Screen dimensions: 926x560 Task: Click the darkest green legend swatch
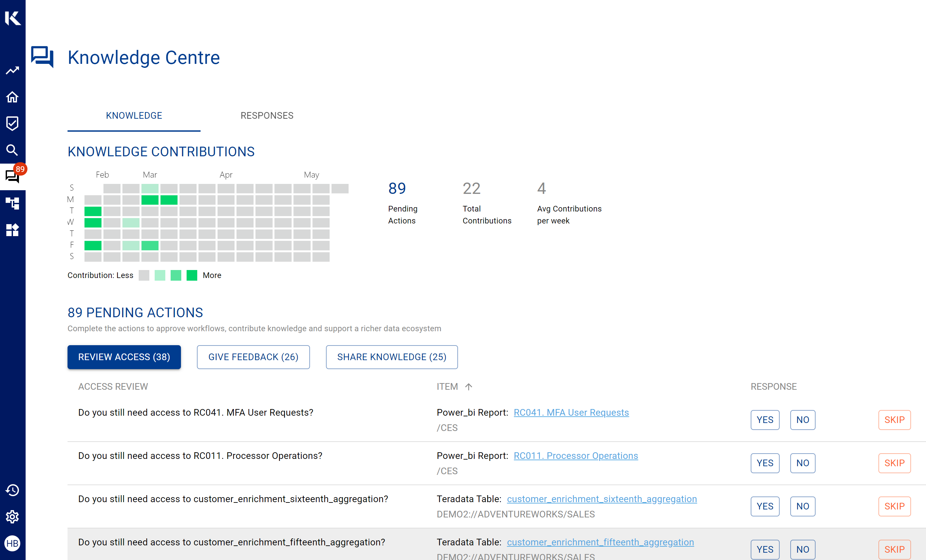point(192,275)
